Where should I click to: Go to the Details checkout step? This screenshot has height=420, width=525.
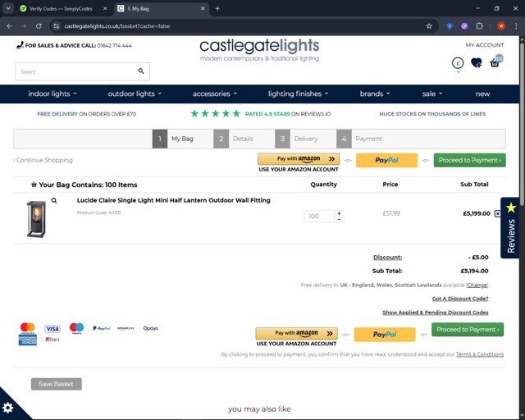point(235,139)
